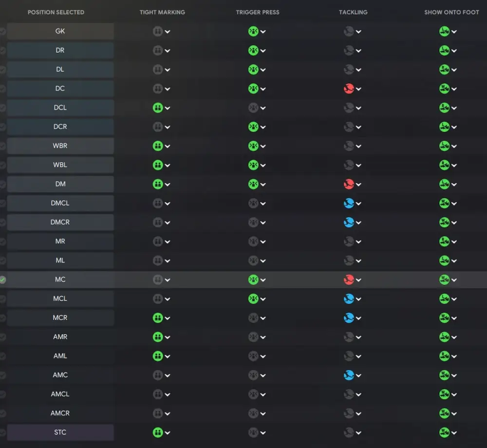Click the Show Onto Foot column header
Viewport: 487px width, 448px height.
[x=451, y=13]
